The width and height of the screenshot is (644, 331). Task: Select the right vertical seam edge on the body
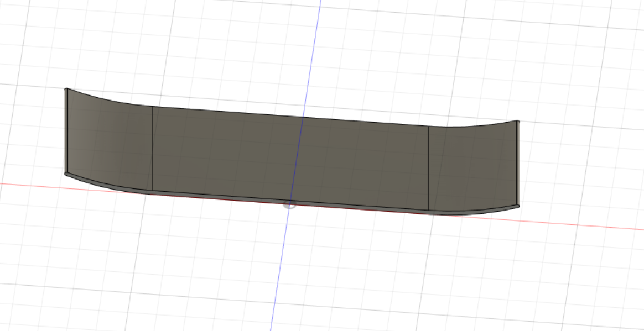click(430, 163)
